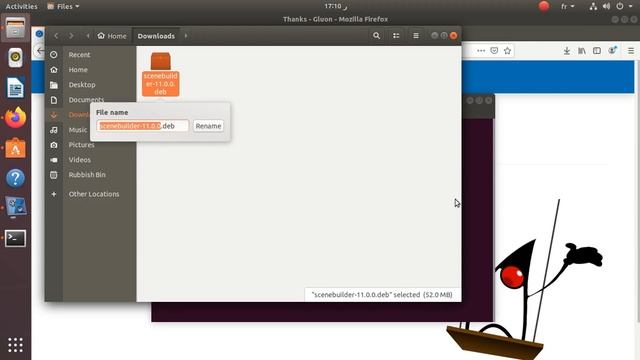
Task: Click the File name input field
Action: [143, 126]
